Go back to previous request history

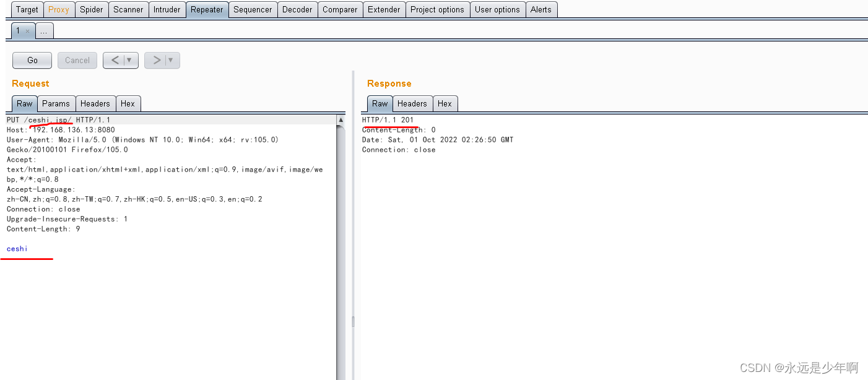click(x=115, y=60)
